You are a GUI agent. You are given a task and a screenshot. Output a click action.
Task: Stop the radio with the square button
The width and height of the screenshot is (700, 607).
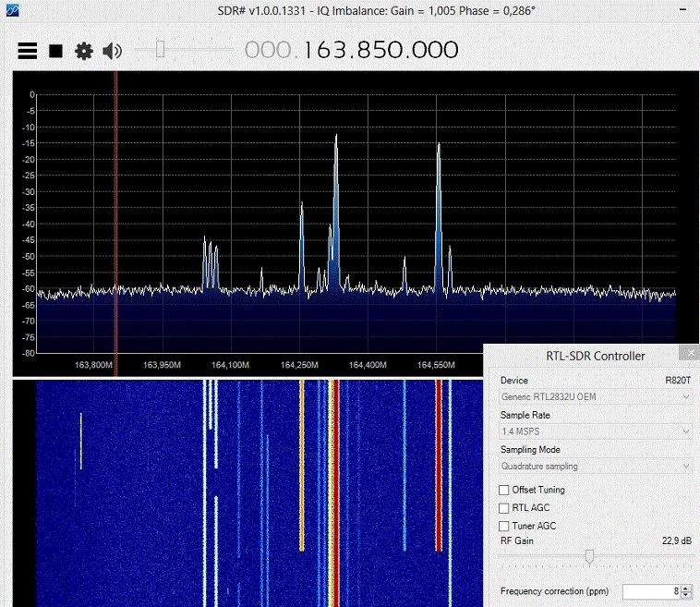55,51
